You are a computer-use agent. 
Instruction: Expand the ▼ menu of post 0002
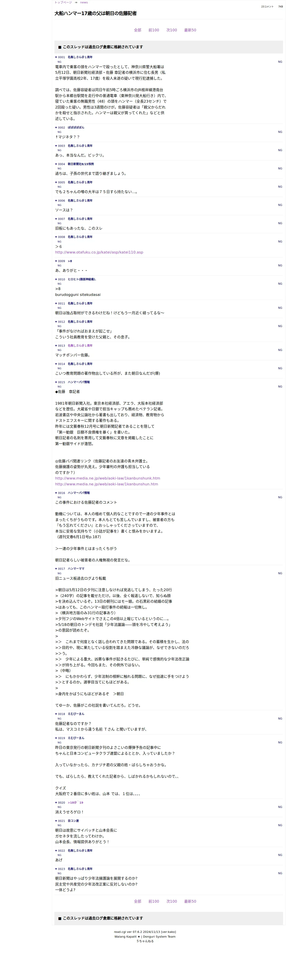pyautogui.click(x=56, y=127)
